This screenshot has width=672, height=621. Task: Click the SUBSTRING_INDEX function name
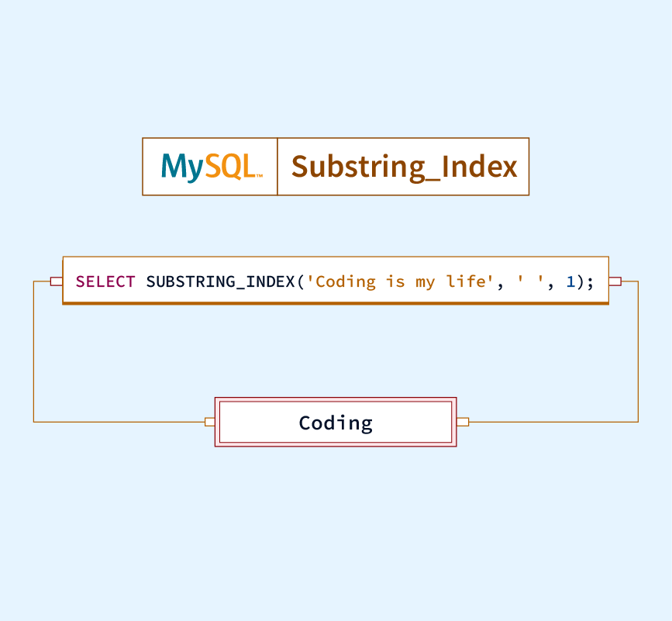(220, 281)
